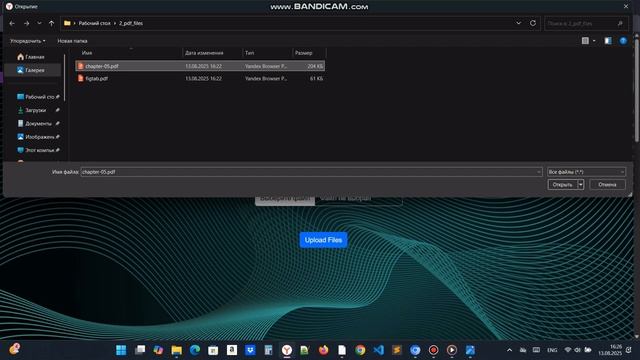Launch Firefox from the taskbar
Viewport: 640px width, 360px height.
[323, 350]
